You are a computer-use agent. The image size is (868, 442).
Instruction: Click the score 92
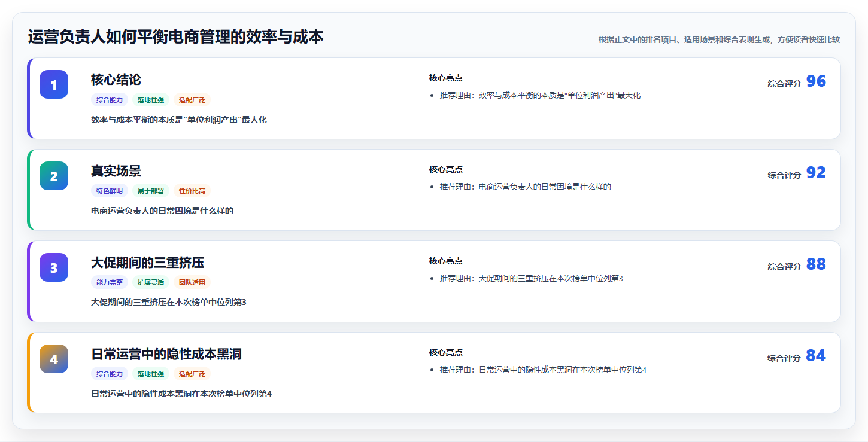816,173
